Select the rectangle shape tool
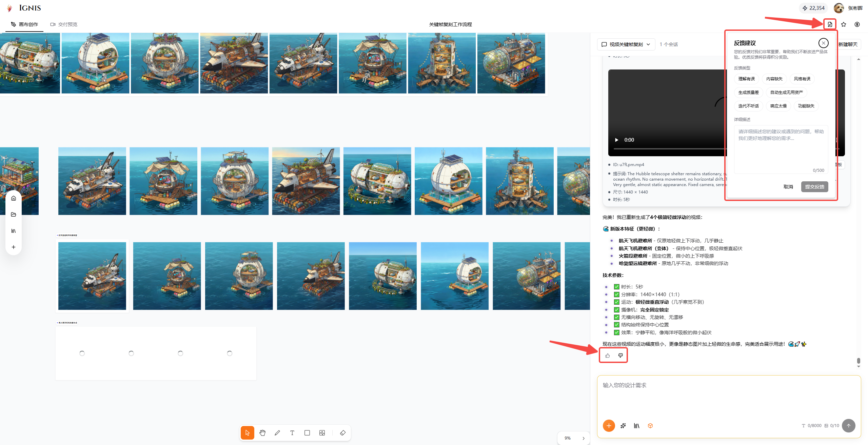 (x=307, y=433)
